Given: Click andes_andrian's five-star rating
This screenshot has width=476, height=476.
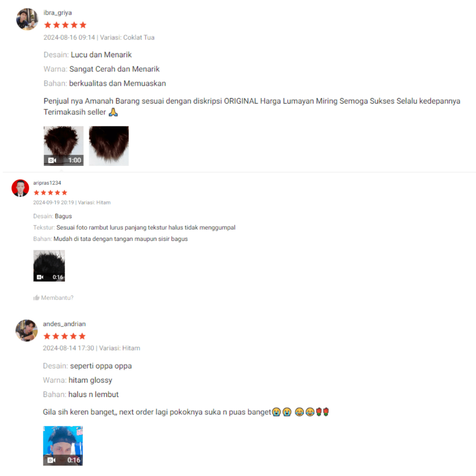Looking at the screenshot, I should [65, 336].
